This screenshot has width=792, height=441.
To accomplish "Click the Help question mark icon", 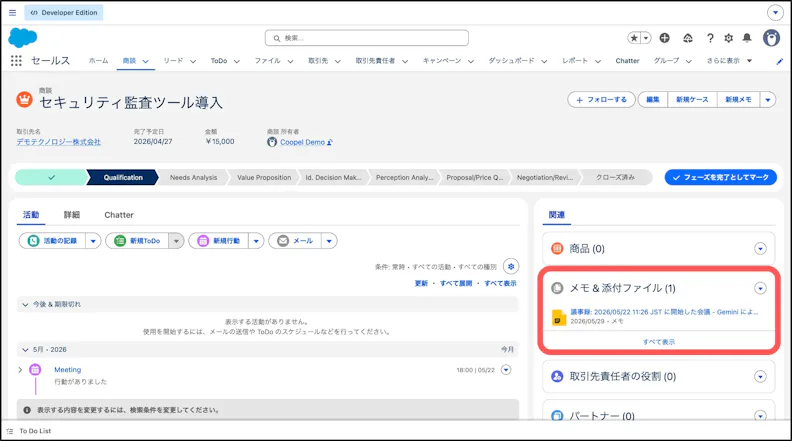I will [x=710, y=38].
